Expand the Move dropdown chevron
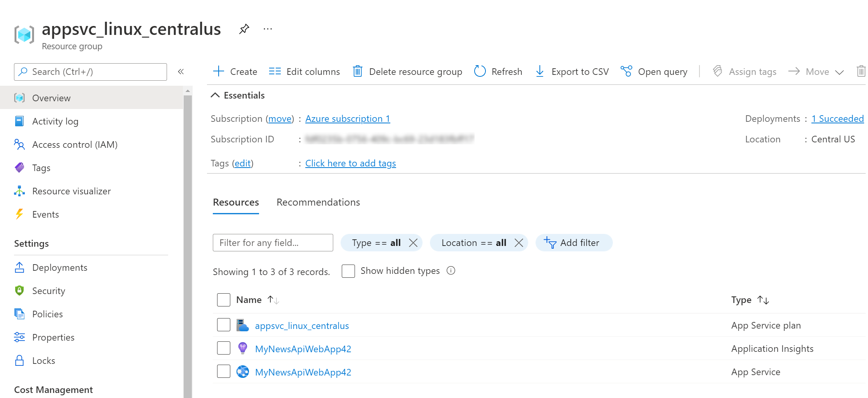 click(839, 72)
